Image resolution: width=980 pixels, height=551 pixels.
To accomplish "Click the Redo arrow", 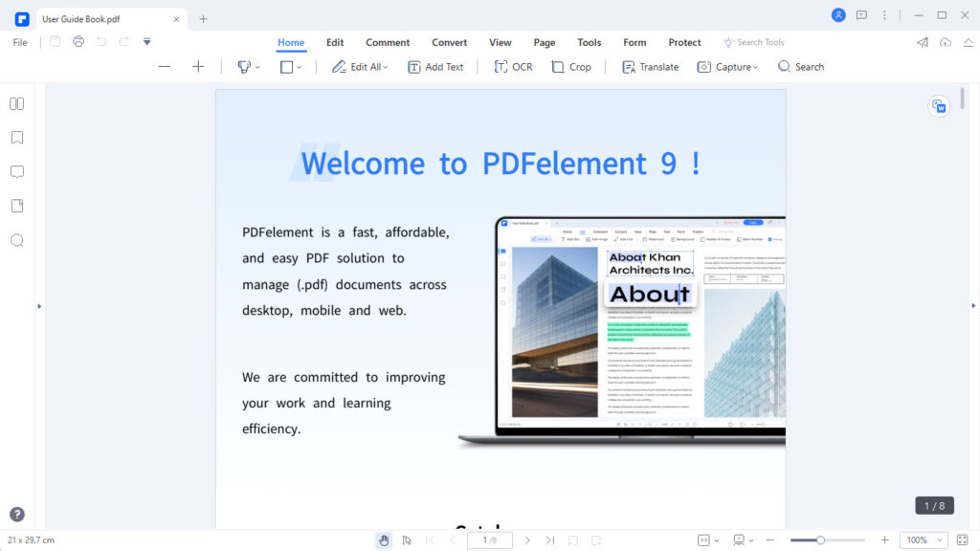I will pos(123,41).
